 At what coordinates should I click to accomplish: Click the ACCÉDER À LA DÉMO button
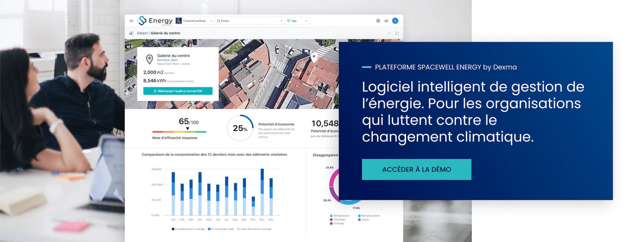click(417, 170)
